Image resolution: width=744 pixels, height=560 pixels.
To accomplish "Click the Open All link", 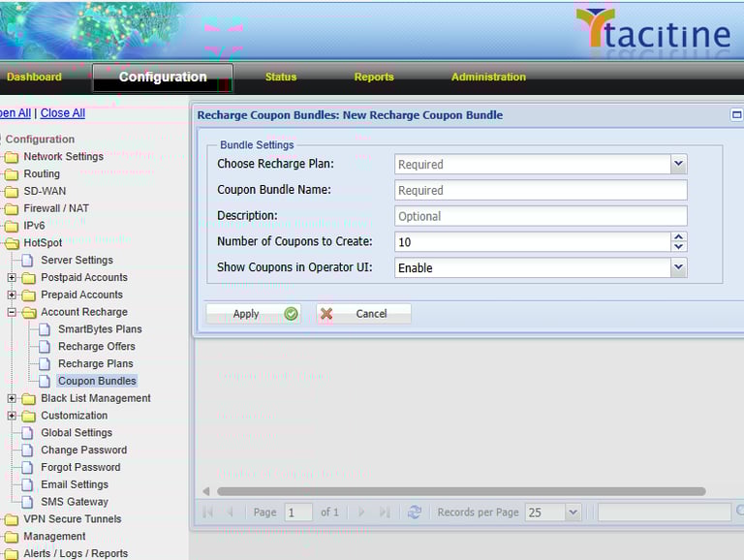I will point(15,113).
